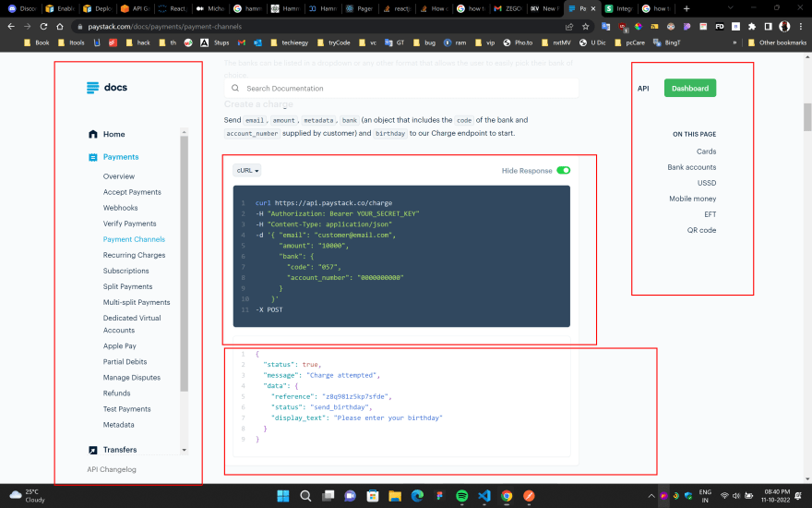Open the Other bookmarks folder

click(x=777, y=42)
